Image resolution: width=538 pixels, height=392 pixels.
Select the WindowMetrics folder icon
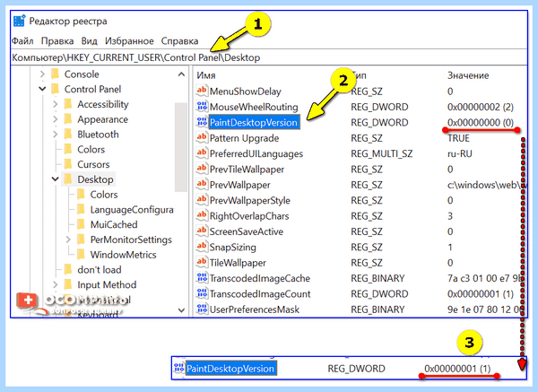pos(81,255)
